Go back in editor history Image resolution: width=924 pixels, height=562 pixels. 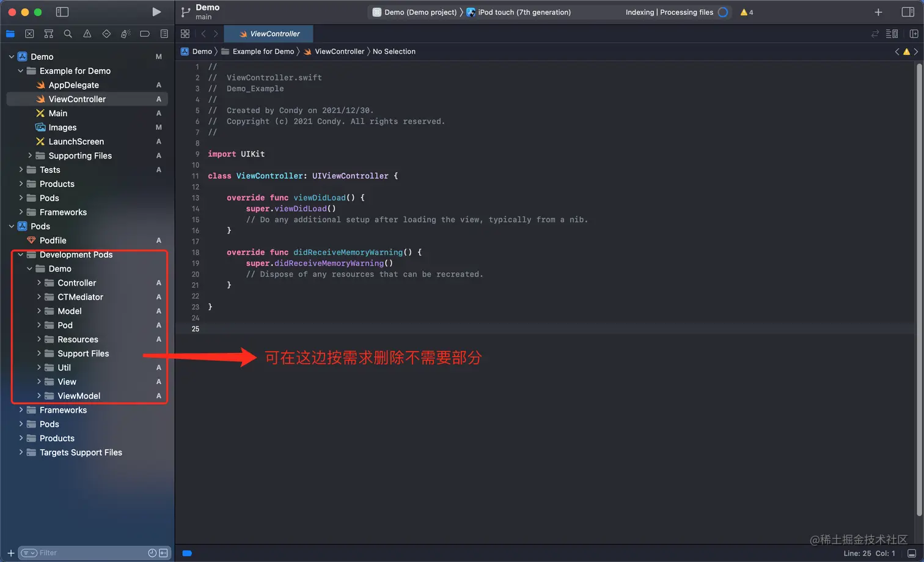204,34
